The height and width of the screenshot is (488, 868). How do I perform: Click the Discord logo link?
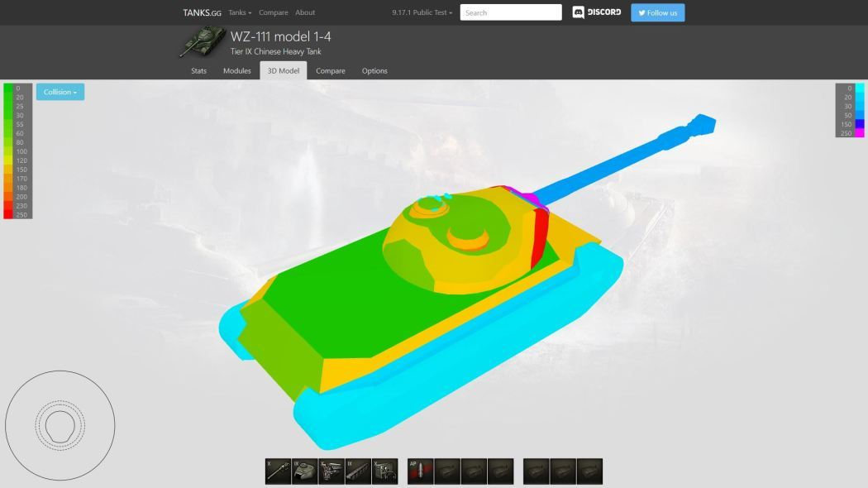pos(597,12)
